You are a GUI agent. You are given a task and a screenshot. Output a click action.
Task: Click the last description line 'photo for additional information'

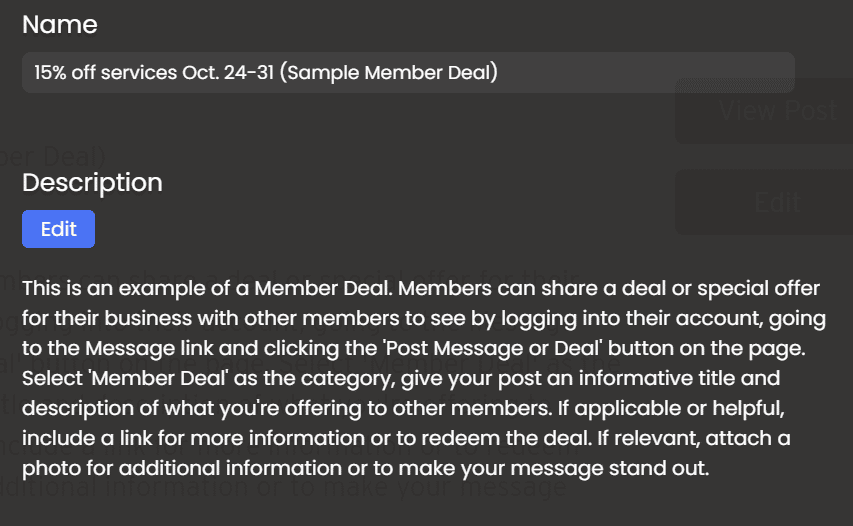pos(366,468)
